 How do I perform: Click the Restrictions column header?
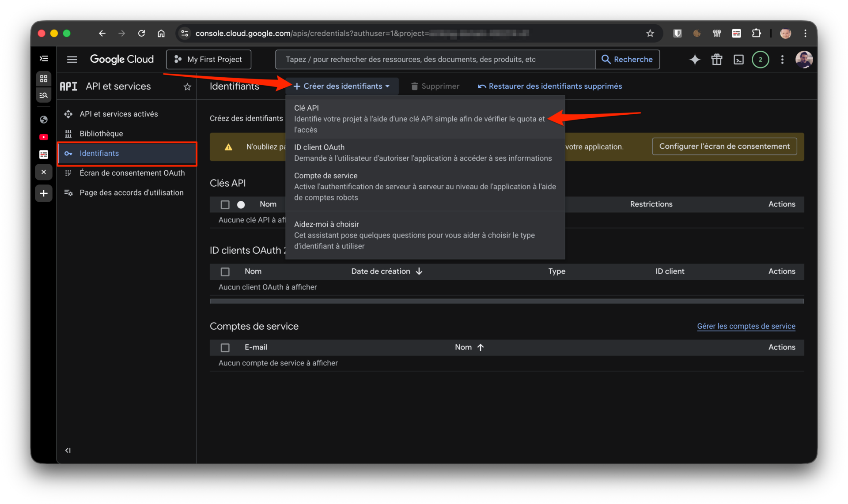click(x=651, y=204)
